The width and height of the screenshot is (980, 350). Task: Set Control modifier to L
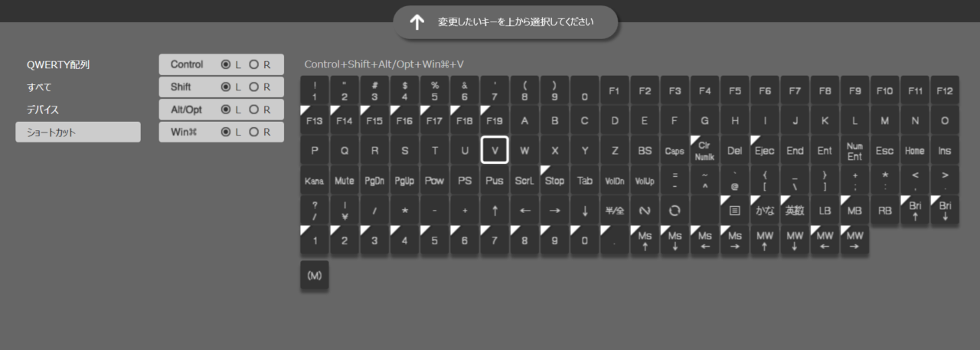click(226, 65)
